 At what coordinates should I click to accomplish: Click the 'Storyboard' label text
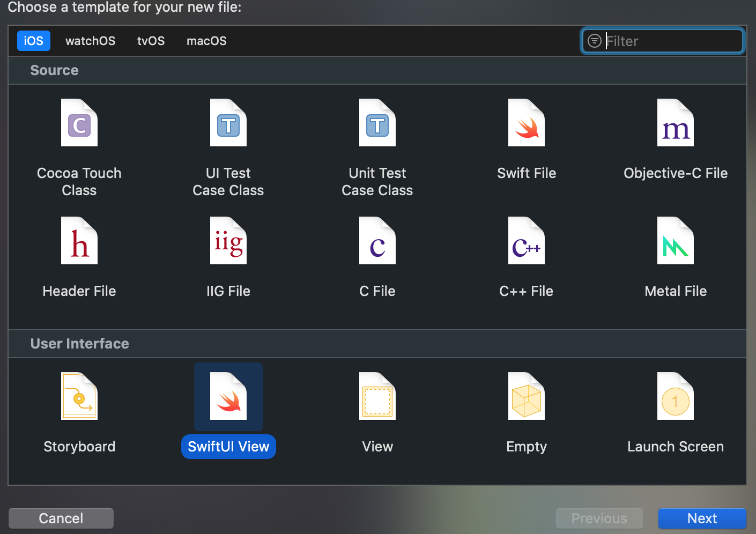[79, 447]
